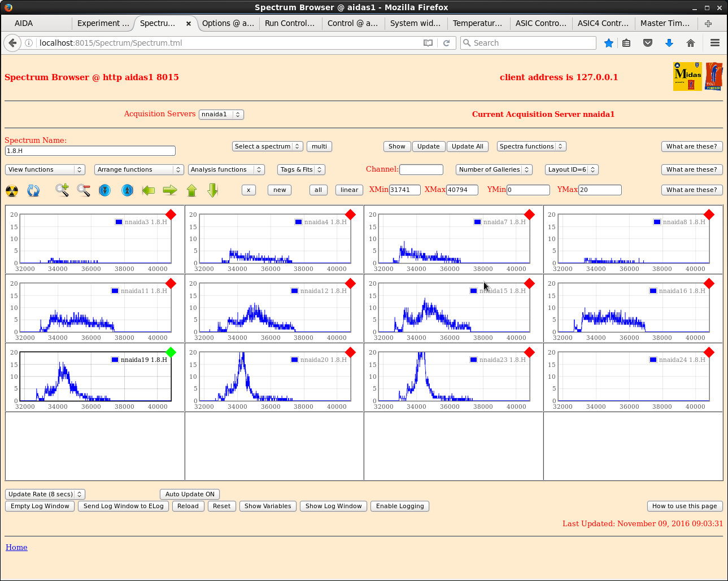728x581 pixels.
Task: Go back using Firefox back arrow
Action: coord(12,43)
